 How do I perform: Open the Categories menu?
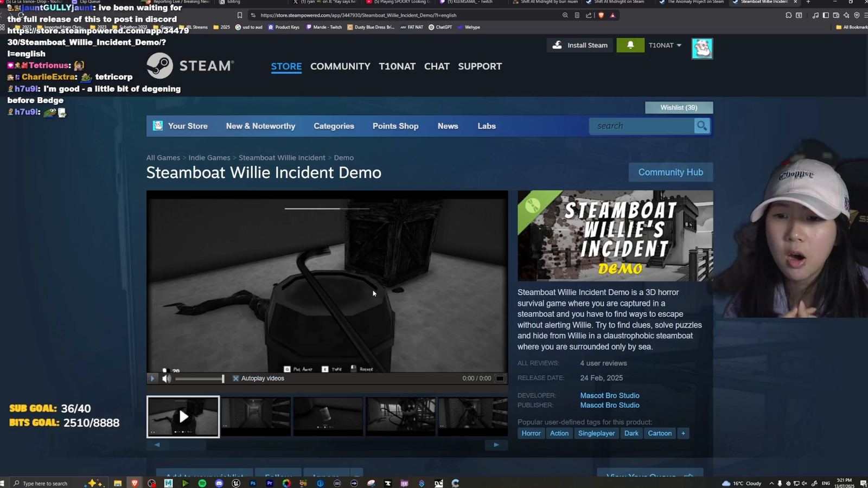pos(334,126)
